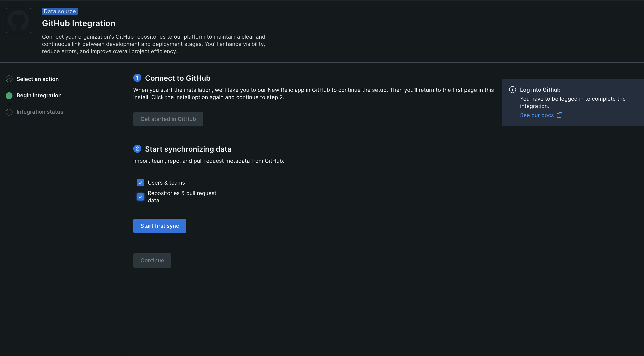Open the See our docs link
The height and width of the screenshot is (356, 644).
[x=537, y=115]
